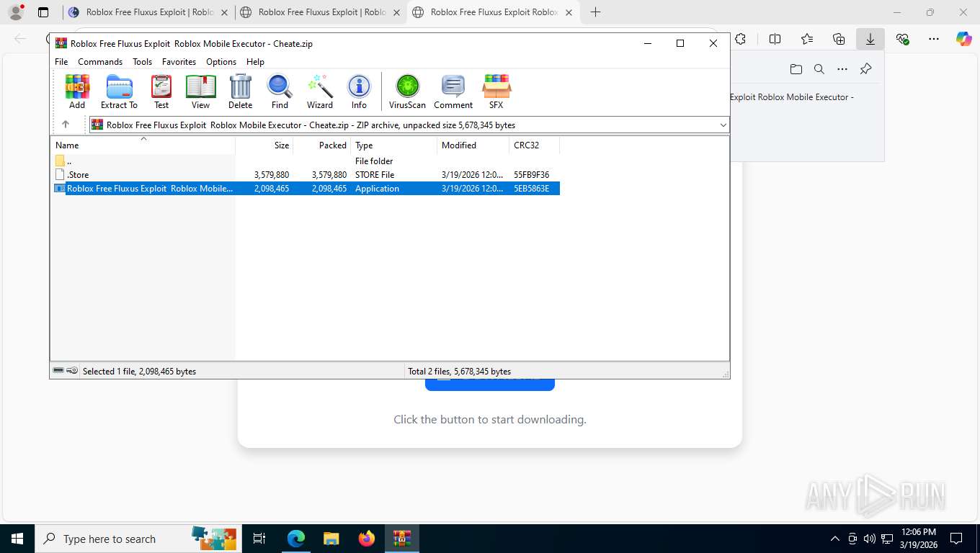The height and width of the screenshot is (553, 980).
Task: Run the Test archive tool
Action: pyautogui.click(x=161, y=91)
